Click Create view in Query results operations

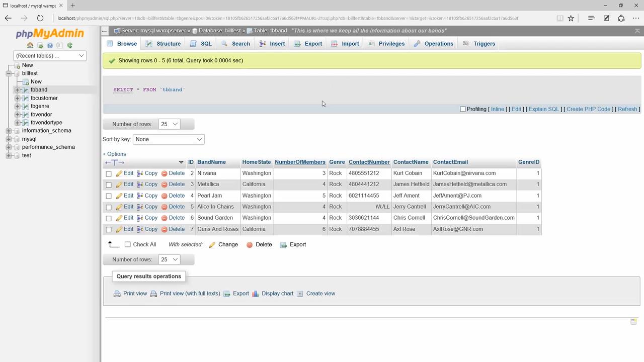316,294
